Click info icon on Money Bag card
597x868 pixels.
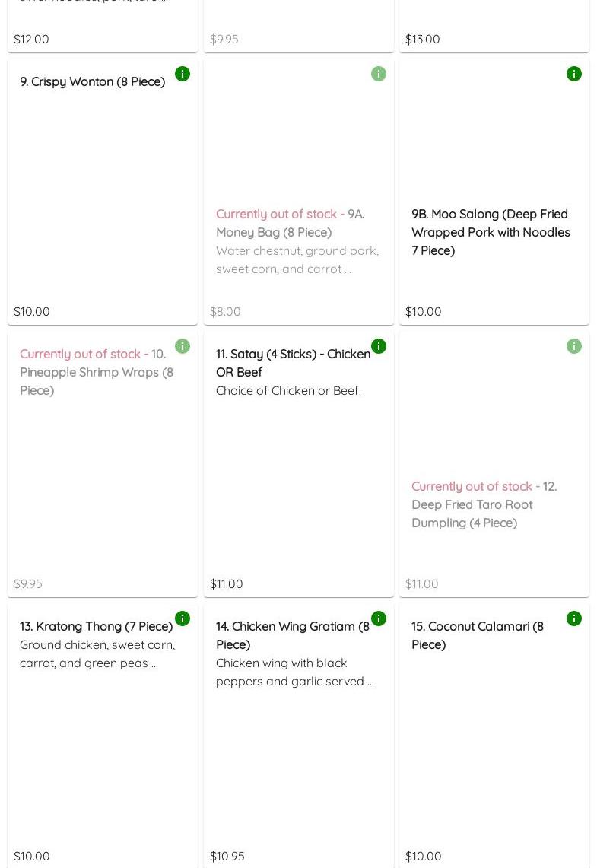(379, 74)
